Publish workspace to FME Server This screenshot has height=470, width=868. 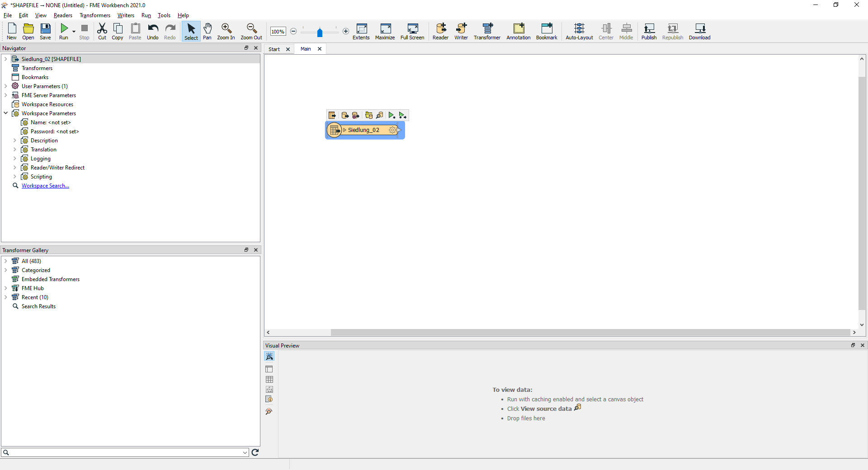pyautogui.click(x=649, y=31)
